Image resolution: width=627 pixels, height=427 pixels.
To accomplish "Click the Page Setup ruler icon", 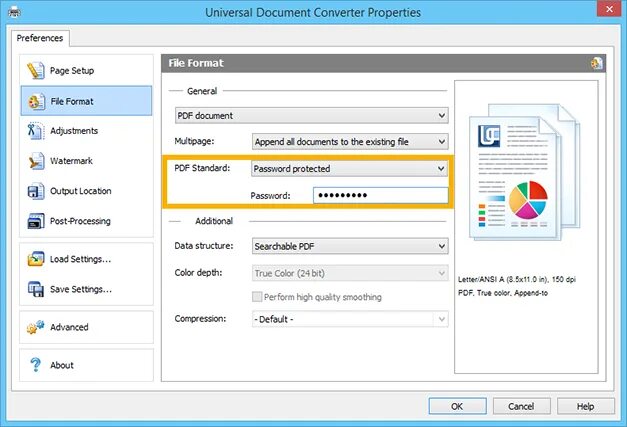I will click(x=36, y=70).
